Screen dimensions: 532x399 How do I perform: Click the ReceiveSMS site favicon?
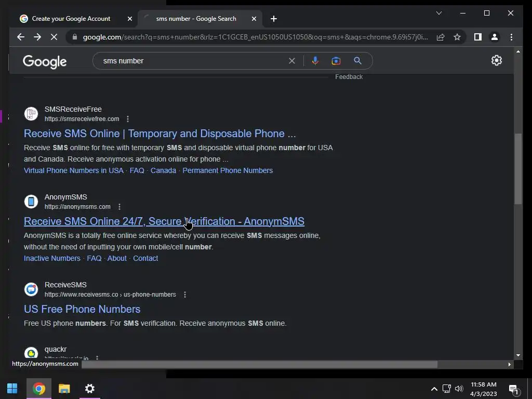point(31,289)
